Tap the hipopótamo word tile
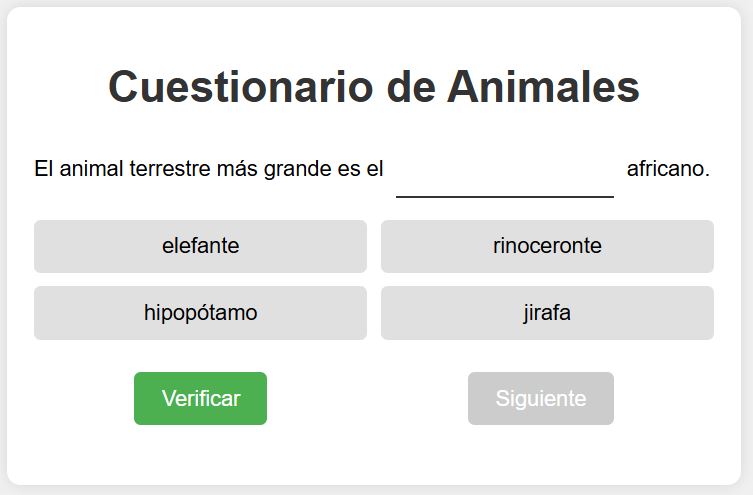 pos(200,313)
